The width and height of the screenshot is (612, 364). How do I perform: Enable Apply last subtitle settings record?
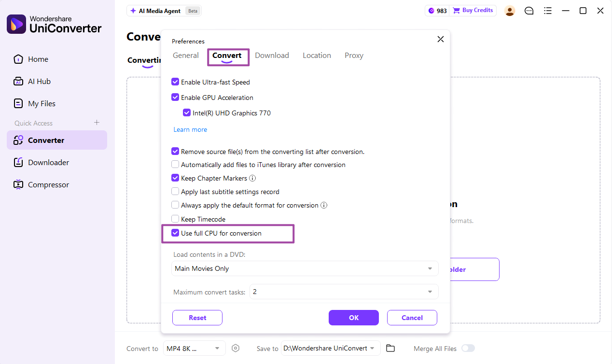pos(175,192)
